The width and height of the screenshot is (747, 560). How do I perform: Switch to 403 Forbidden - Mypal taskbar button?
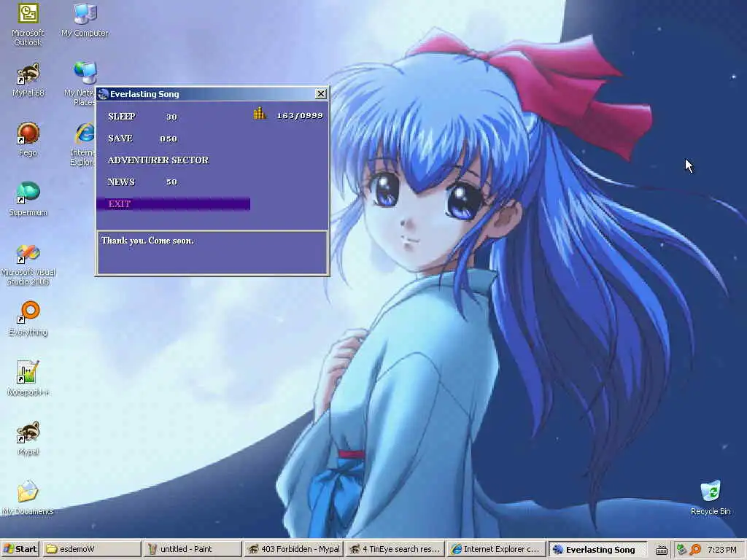pos(293,549)
